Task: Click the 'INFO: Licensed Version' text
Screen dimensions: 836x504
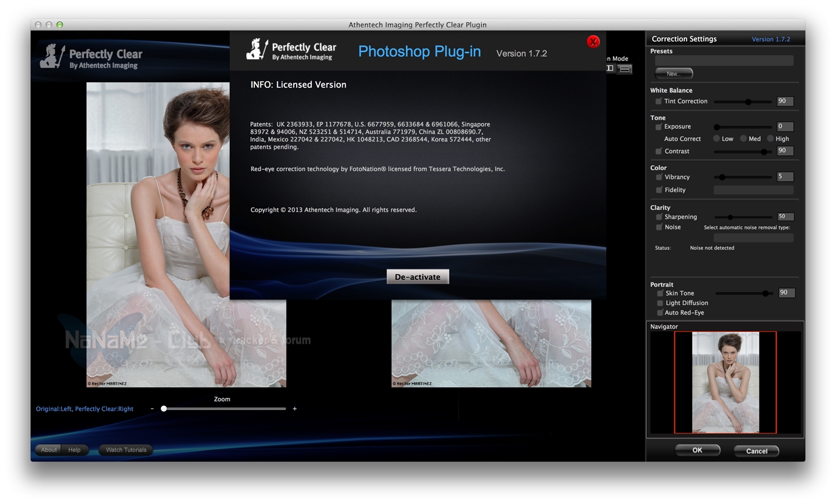Action: tap(298, 85)
